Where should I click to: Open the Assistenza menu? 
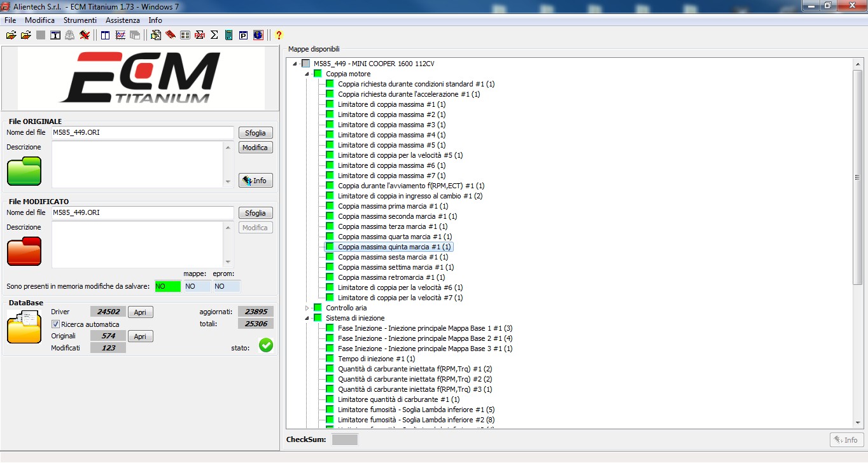pos(122,20)
